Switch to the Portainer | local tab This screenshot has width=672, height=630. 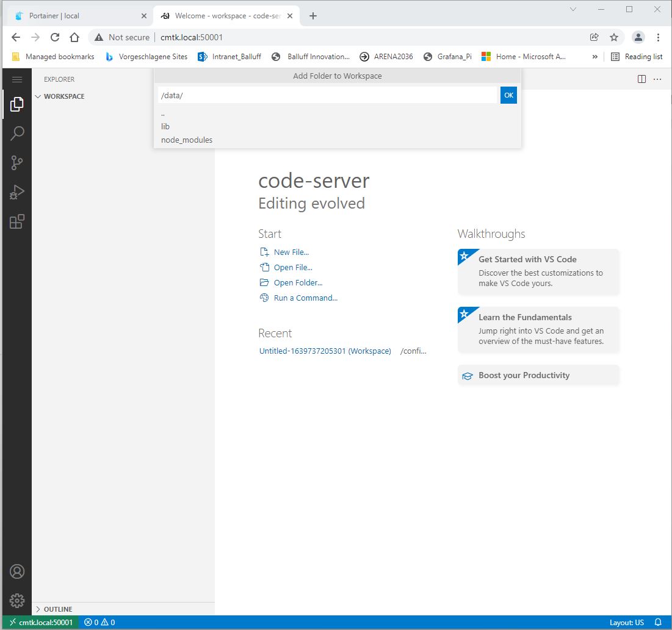point(78,16)
